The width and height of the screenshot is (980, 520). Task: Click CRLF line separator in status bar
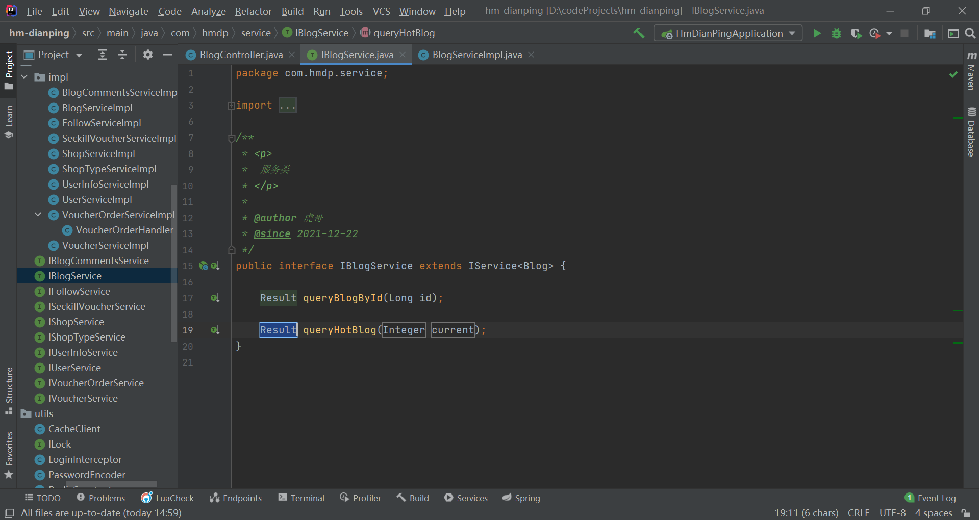pyautogui.click(x=859, y=513)
